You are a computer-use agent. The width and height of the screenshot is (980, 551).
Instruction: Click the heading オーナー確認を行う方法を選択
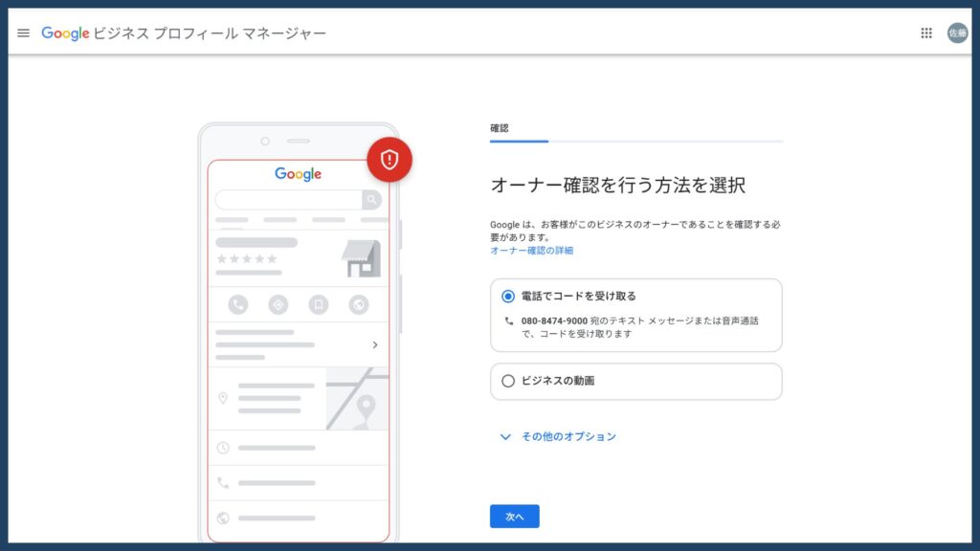pyautogui.click(x=617, y=186)
